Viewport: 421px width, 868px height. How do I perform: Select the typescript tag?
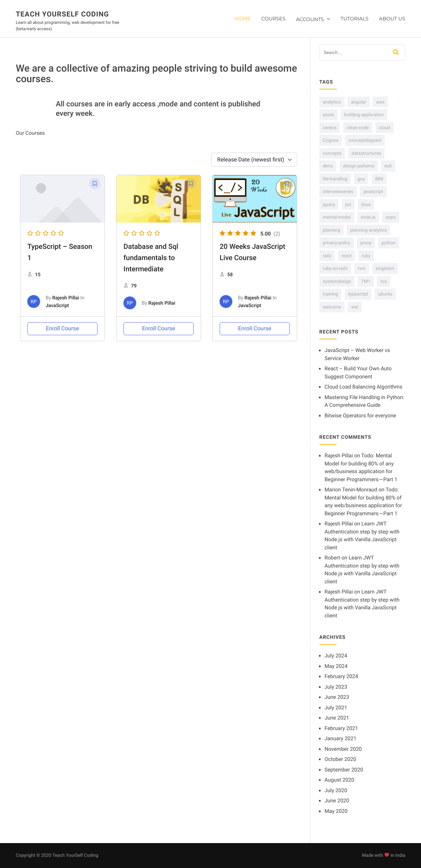tap(358, 294)
